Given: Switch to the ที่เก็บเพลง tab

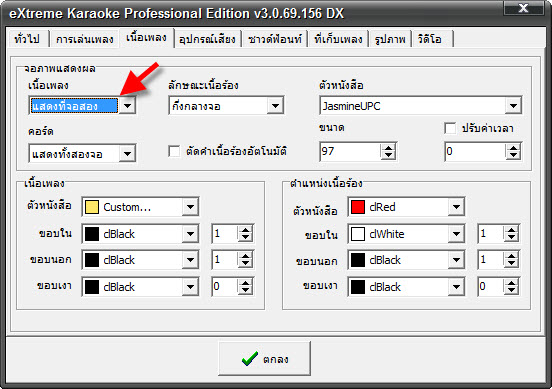Looking at the screenshot, I should [x=338, y=39].
